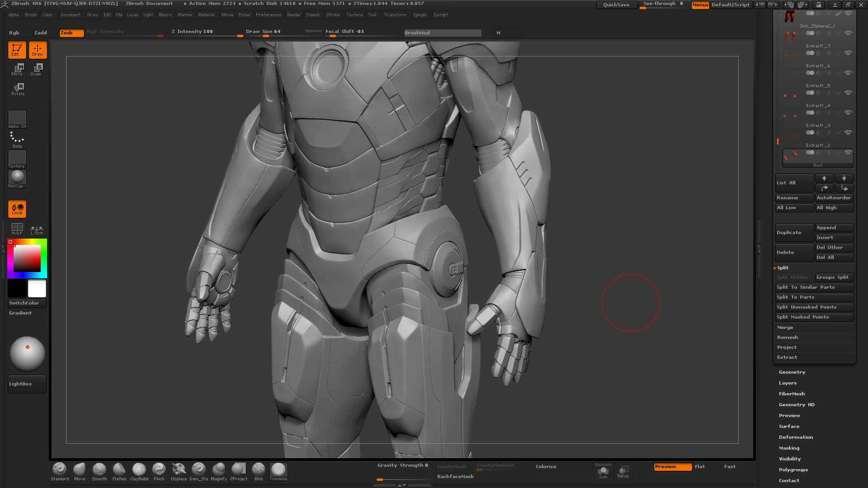Toggle Solo mode

(x=603, y=472)
